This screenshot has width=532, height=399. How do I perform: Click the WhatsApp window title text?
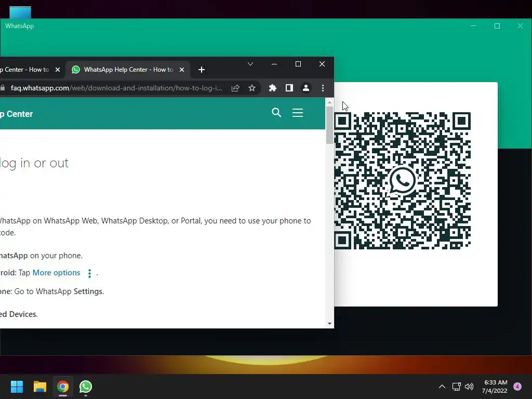pyautogui.click(x=20, y=26)
